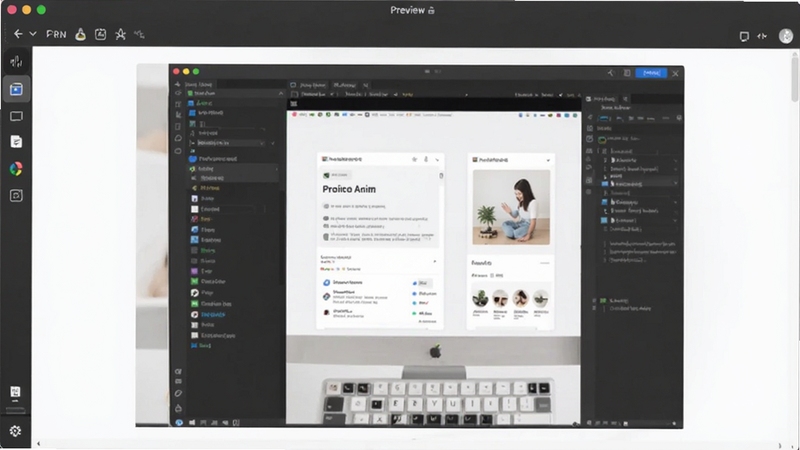Click the vertical scrollbar thumb on the right
This screenshot has width=800, height=450.
(795, 77)
